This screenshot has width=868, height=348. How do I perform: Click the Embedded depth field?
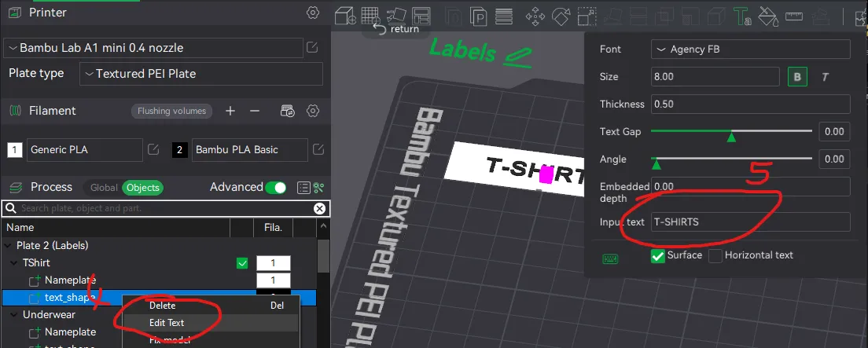pyautogui.click(x=751, y=186)
